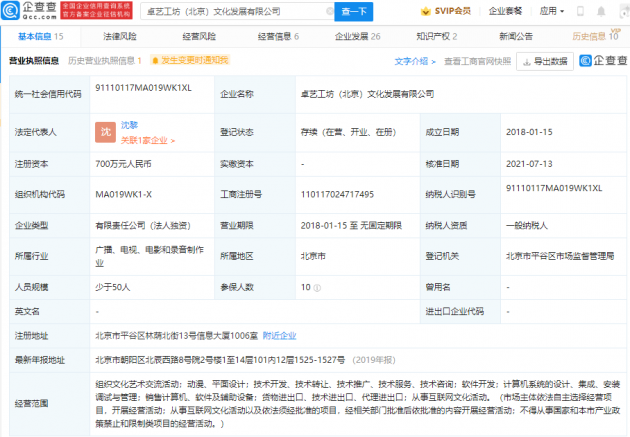Click the 沈 avatar of legal representative

tap(105, 132)
